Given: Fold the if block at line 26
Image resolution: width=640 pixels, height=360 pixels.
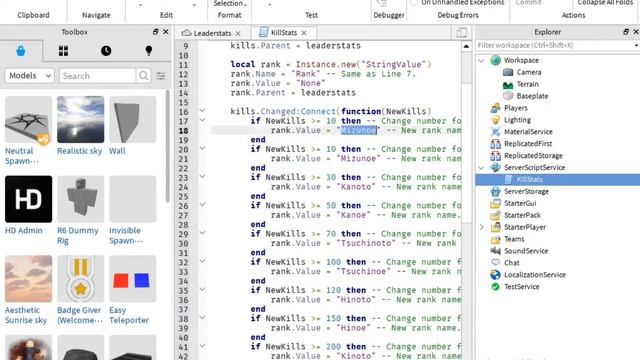Looking at the screenshot, I should click(x=202, y=204).
